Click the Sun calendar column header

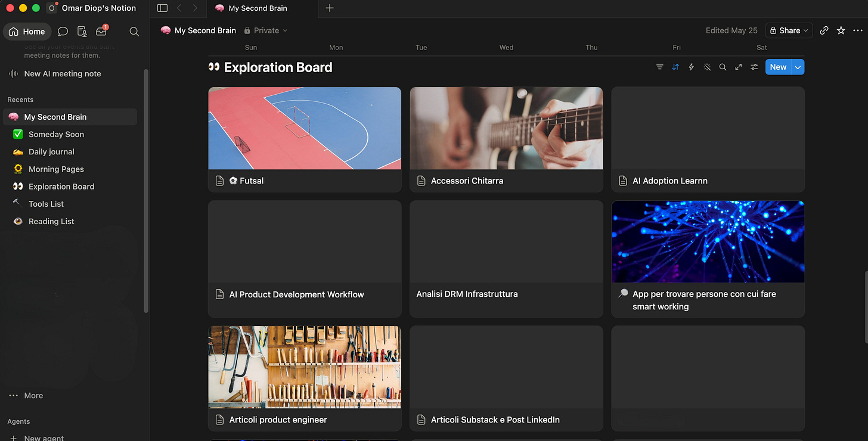(251, 48)
